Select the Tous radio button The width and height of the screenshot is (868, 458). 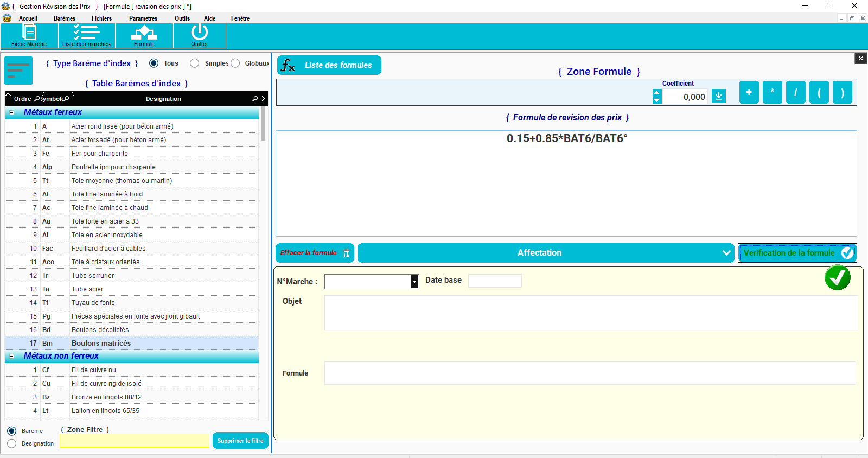coord(154,63)
